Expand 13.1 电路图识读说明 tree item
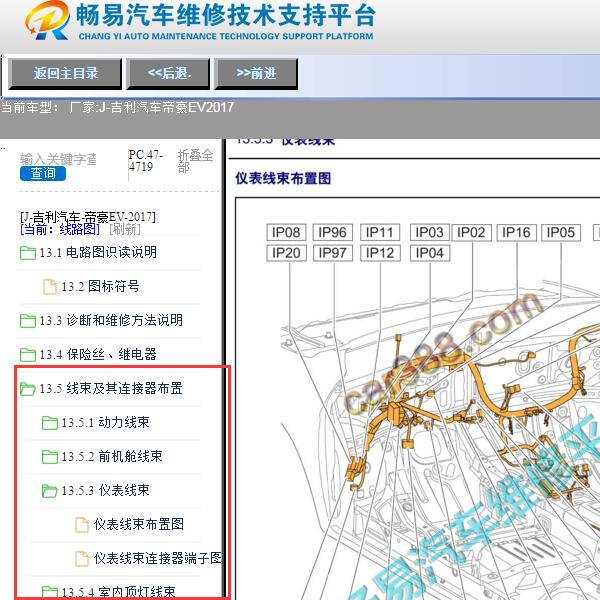Image resolution: width=600 pixels, height=600 pixels. 98,253
